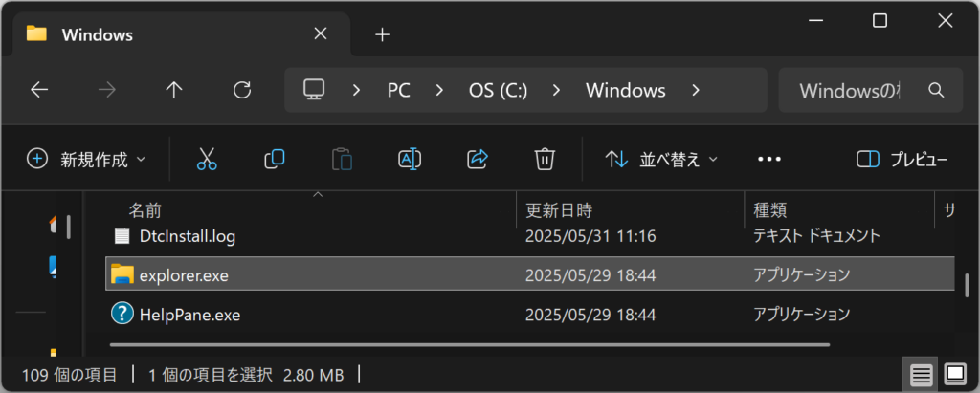
Task: Click OS (C:) in the breadcrumb path
Action: click(498, 91)
